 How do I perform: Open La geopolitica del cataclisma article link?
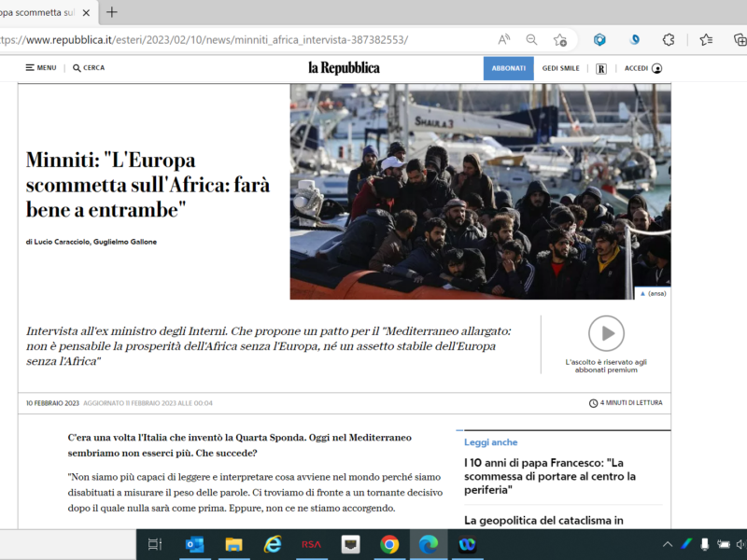tap(543, 521)
